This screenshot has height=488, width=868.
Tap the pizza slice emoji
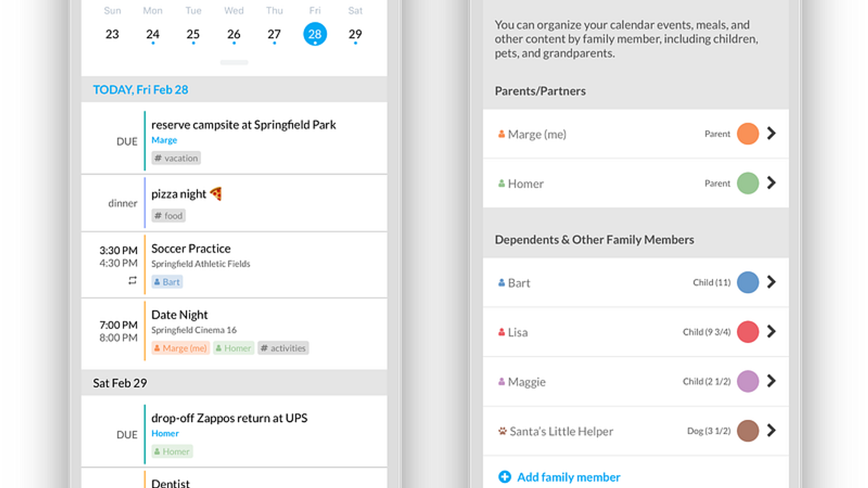point(216,194)
